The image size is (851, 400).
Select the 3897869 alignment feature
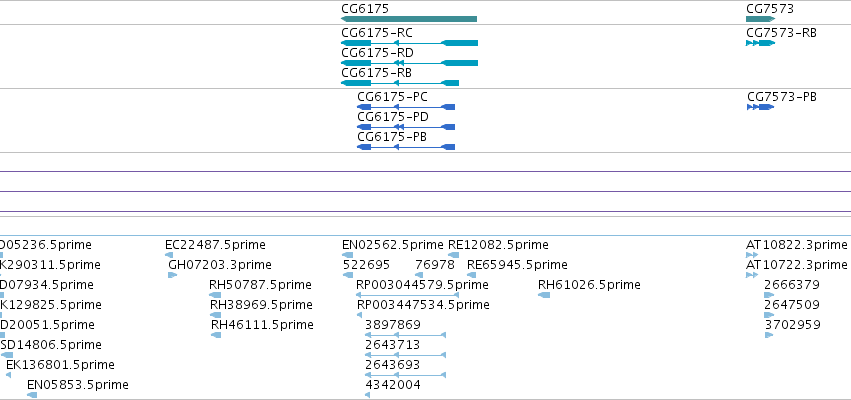pos(405,335)
